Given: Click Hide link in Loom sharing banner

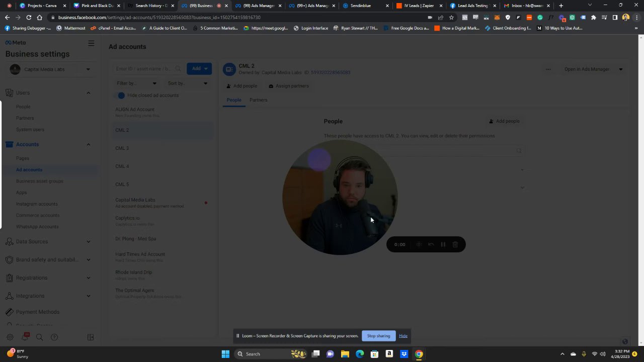Looking at the screenshot, I should click(403, 336).
